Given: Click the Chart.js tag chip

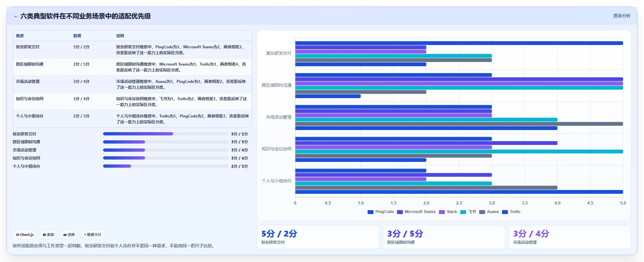Looking at the screenshot, I should [25, 235].
